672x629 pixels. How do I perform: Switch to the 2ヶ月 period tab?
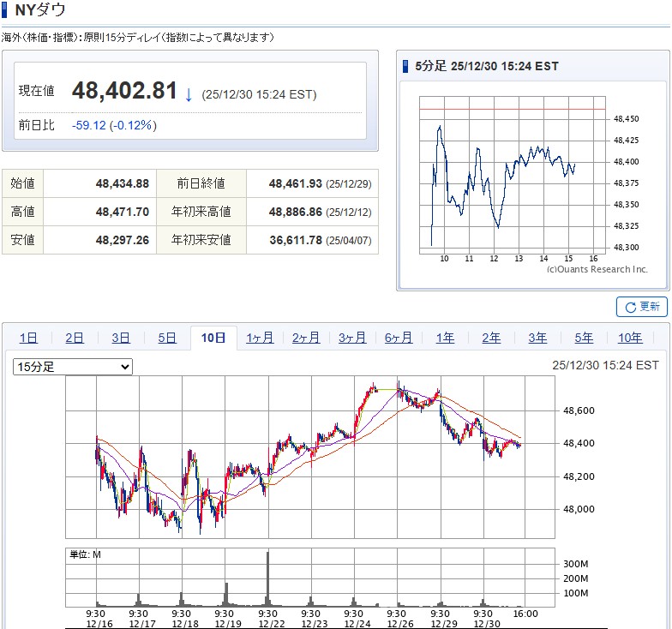coord(306,338)
